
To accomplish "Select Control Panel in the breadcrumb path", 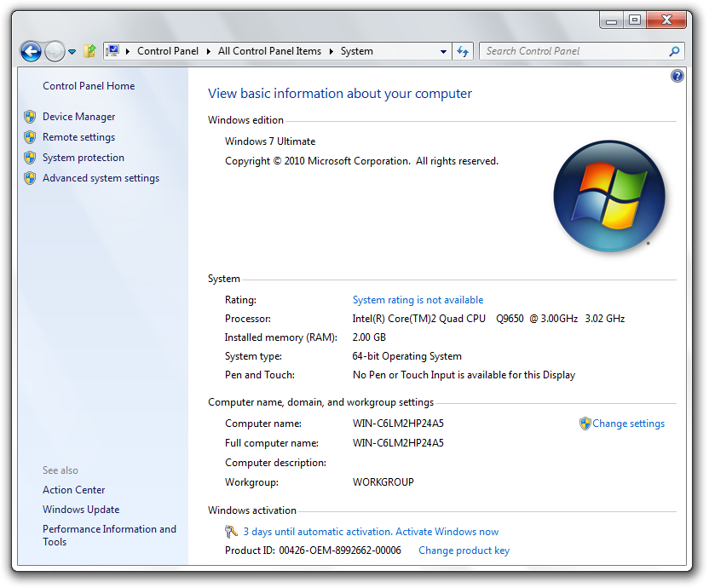I will coord(167,51).
